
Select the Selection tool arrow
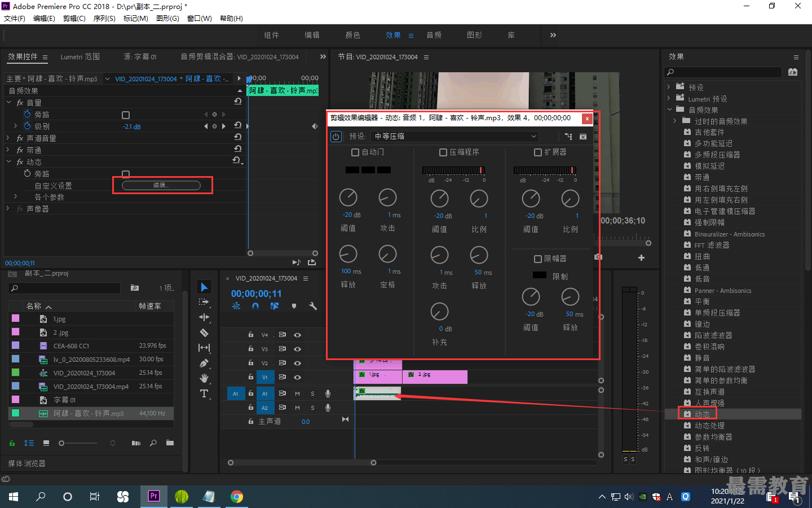click(x=204, y=287)
